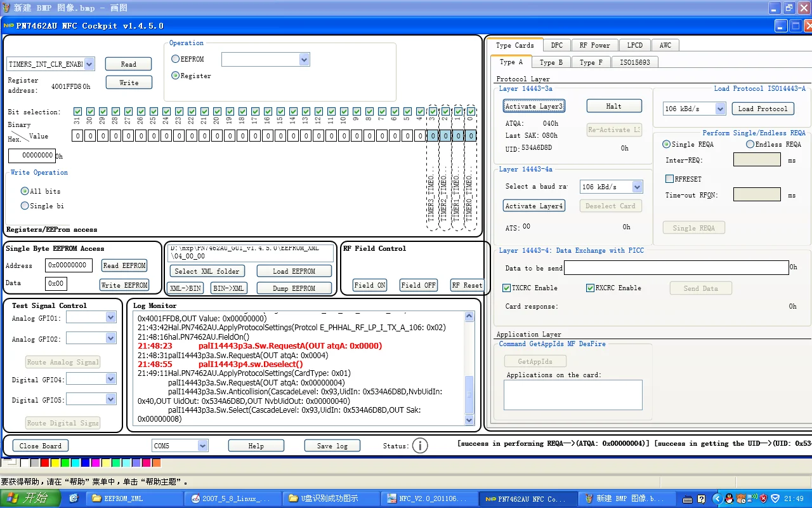Click the Halt button
Viewport: 812px width, 508px height.
[613, 106]
